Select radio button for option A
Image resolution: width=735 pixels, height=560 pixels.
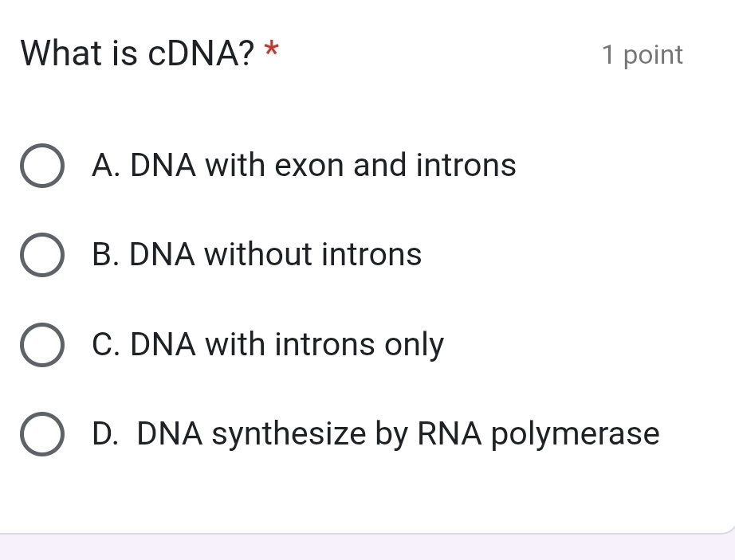click(41, 166)
